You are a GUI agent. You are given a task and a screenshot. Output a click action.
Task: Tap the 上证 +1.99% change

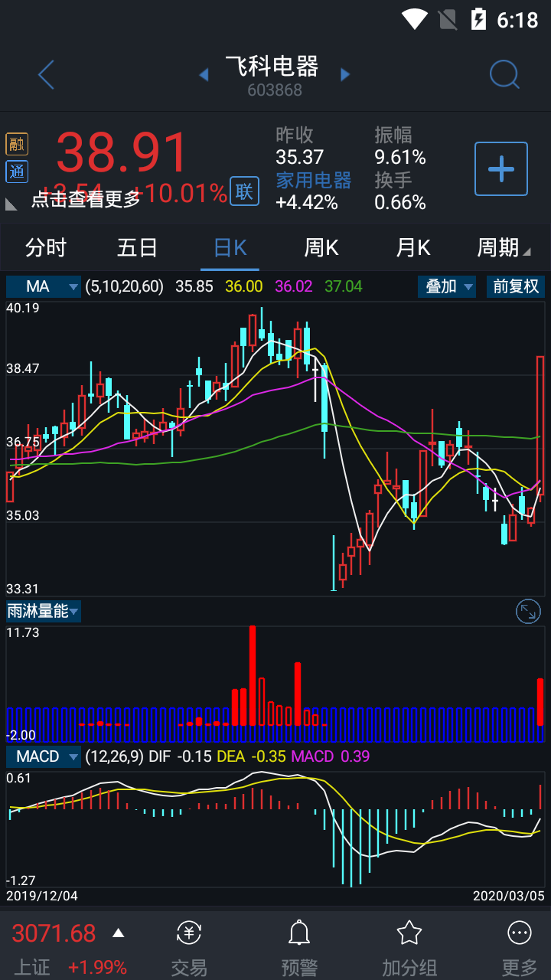coord(97,967)
